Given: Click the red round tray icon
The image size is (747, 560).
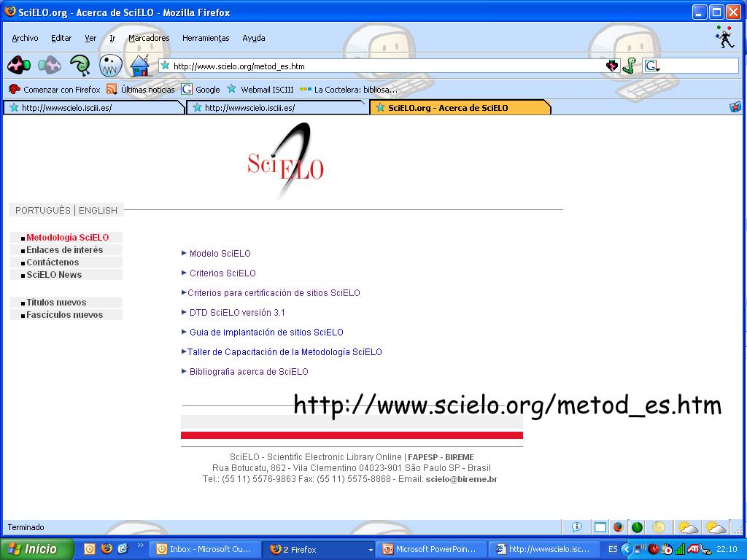Looking at the screenshot, I should [x=654, y=549].
